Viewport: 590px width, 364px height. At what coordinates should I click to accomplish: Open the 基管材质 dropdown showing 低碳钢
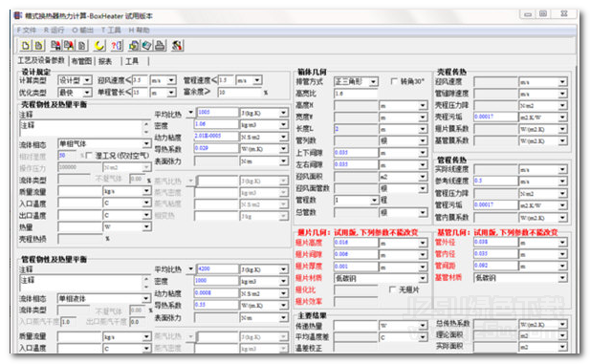pos(520,277)
